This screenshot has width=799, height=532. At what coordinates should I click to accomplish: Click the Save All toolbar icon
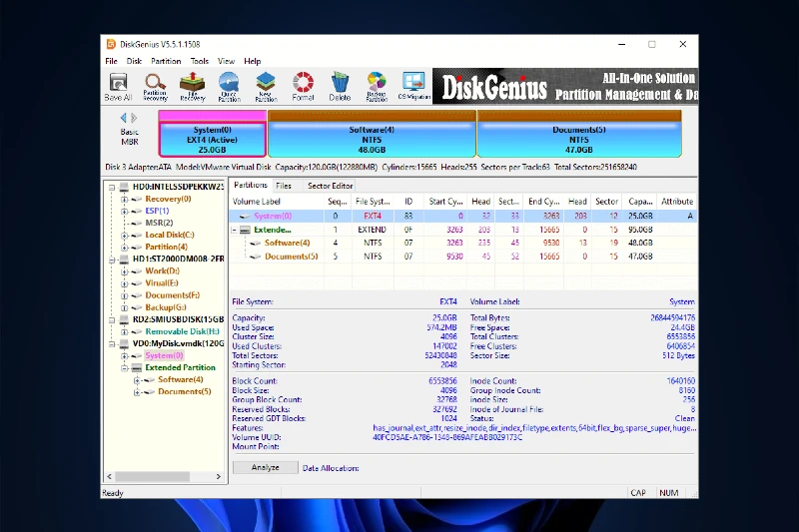[x=118, y=86]
